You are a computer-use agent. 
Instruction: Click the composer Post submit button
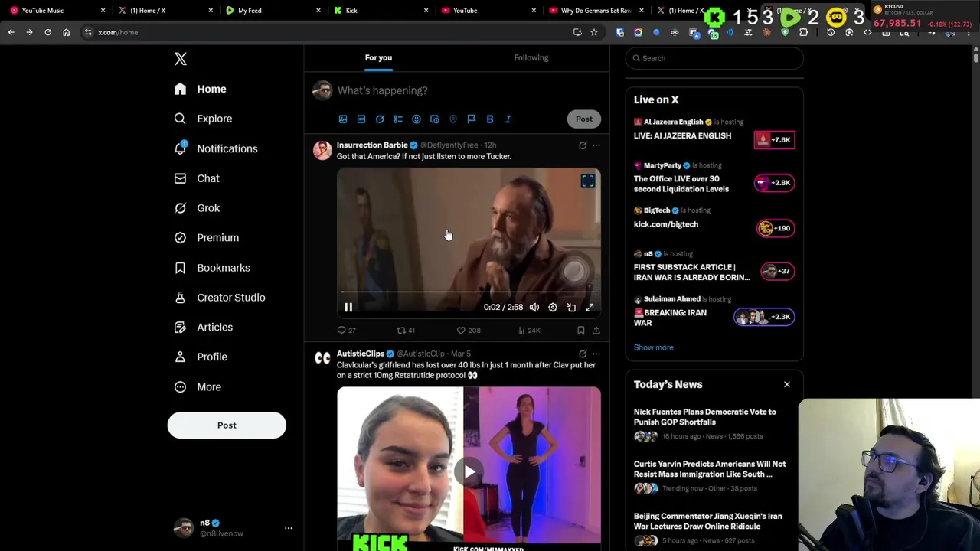coord(584,119)
